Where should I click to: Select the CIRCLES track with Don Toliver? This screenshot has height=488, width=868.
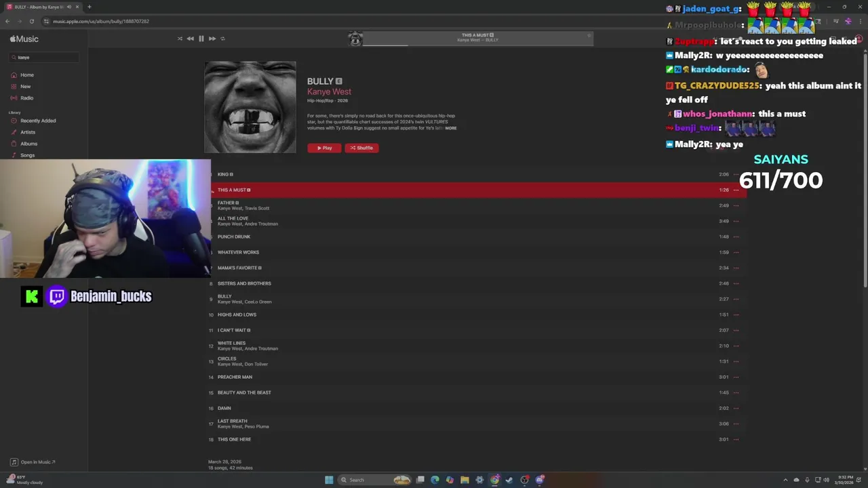475,361
